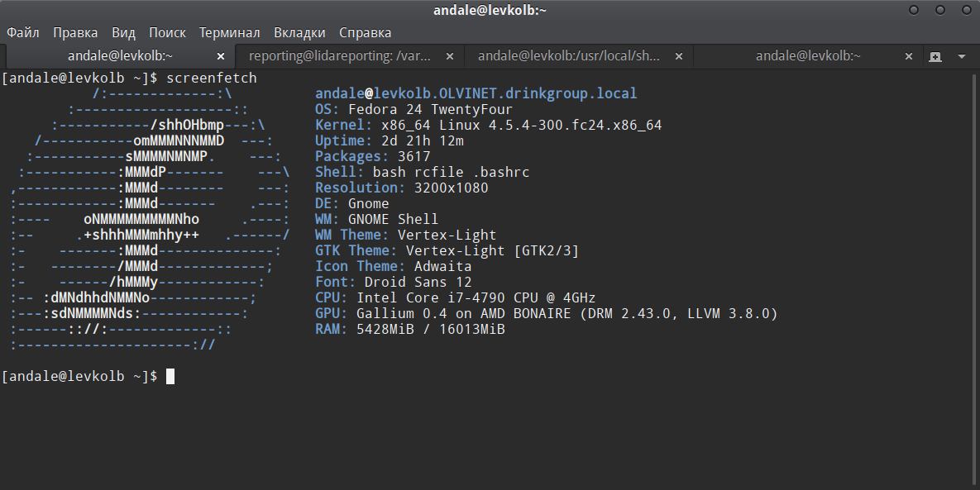
Task: Click the middle window control circle
Action: 940,10
